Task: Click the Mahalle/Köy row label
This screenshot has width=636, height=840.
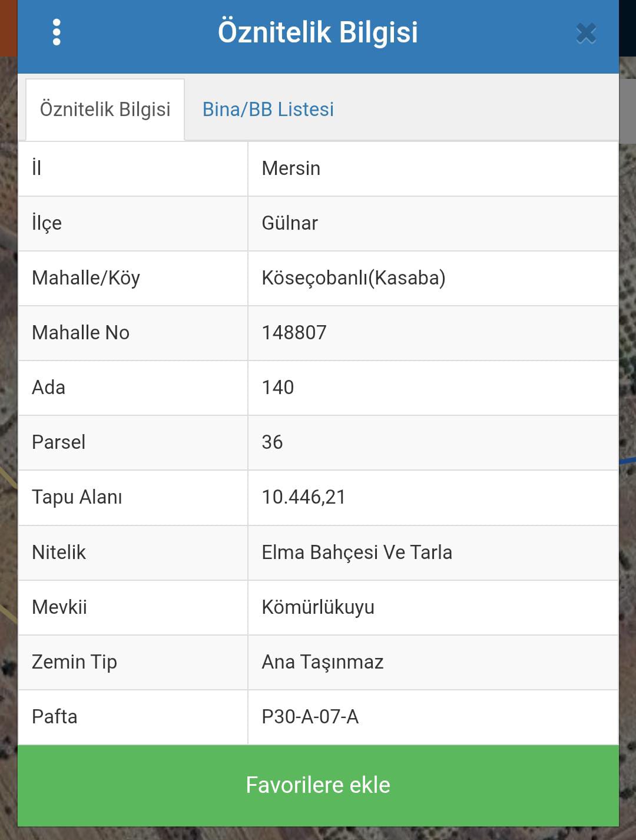Action: coord(86,278)
